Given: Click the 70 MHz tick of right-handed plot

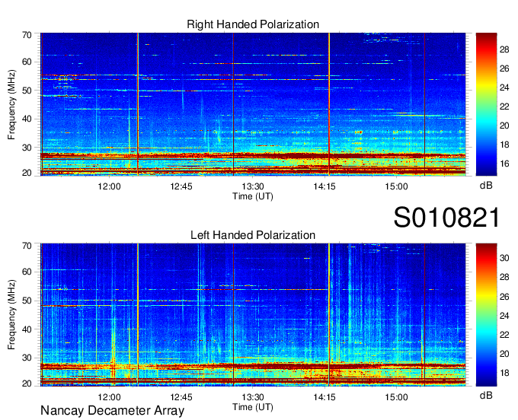Looking at the screenshot, I should (x=27, y=35).
